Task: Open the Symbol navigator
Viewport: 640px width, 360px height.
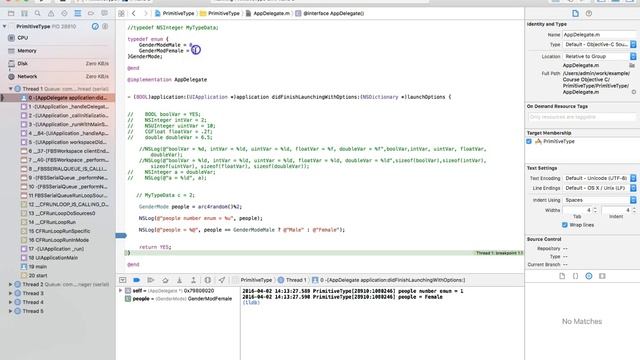Action: pos(24,13)
